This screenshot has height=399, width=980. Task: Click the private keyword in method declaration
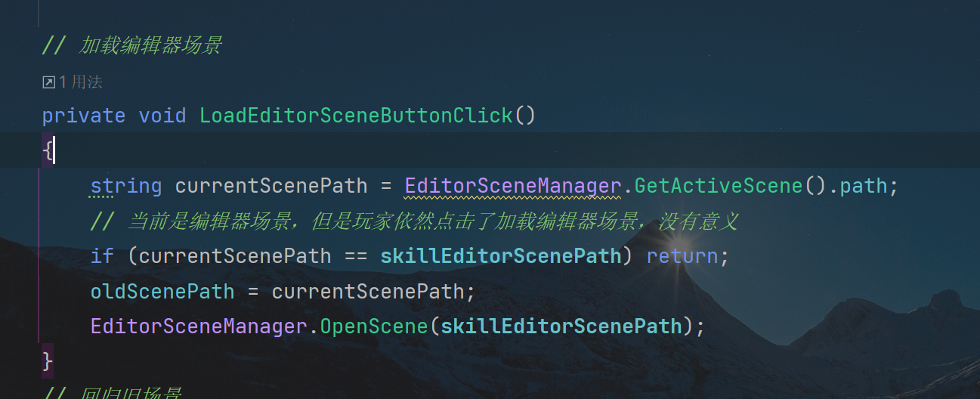coord(84,116)
